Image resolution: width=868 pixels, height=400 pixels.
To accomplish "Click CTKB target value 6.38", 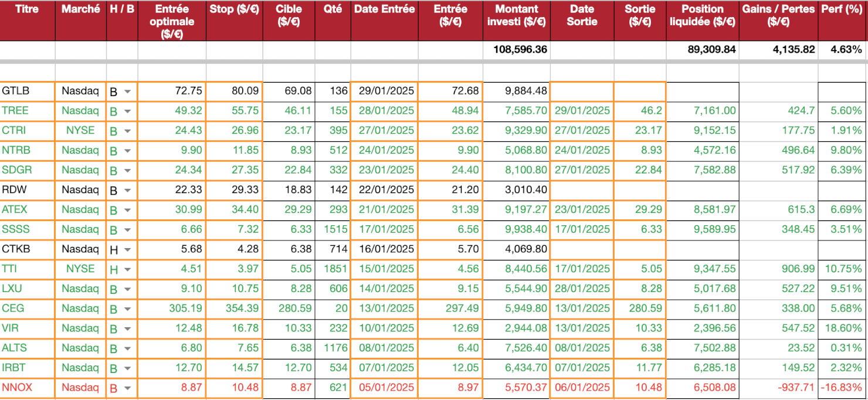I will [x=289, y=249].
